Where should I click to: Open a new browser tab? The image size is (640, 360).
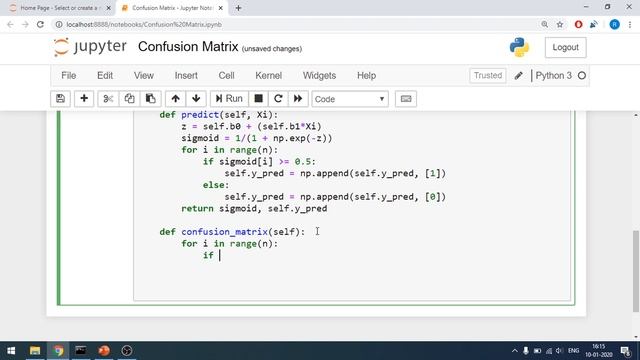(238, 8)
